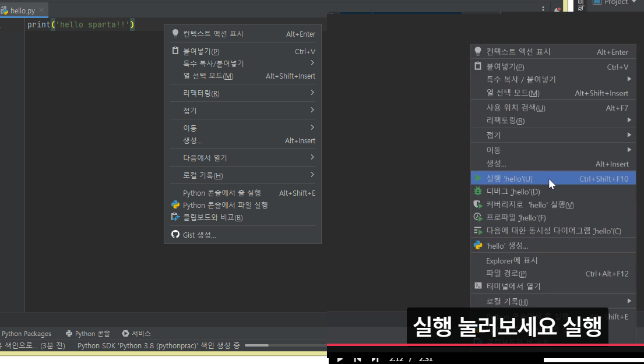The image size is (644, 364).
Task: Click the concurrency diagram icon for 'hello'
Action: [478, 231]
